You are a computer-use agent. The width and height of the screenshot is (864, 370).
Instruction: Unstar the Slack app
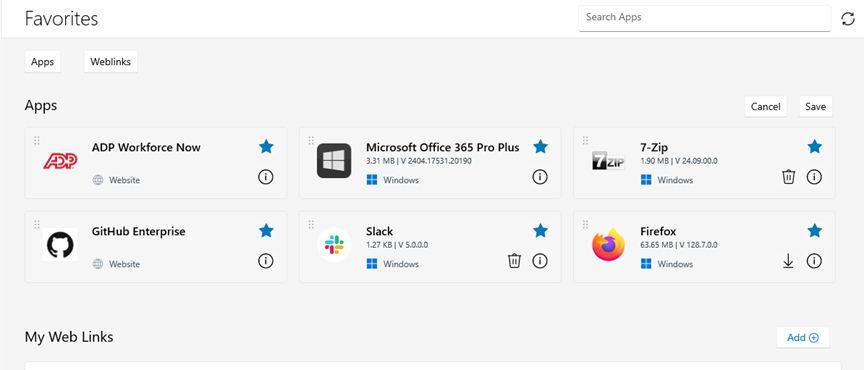(x=540, y=230)
